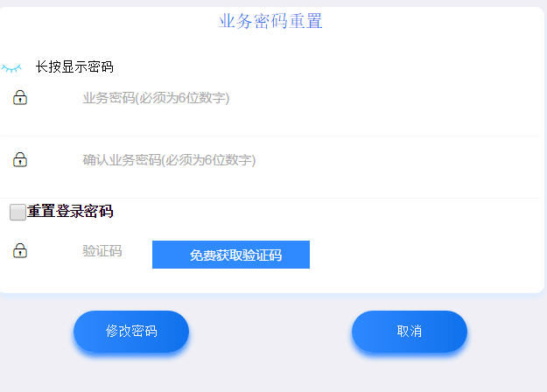Click the closed-eye show password icon

coord(11,67)
